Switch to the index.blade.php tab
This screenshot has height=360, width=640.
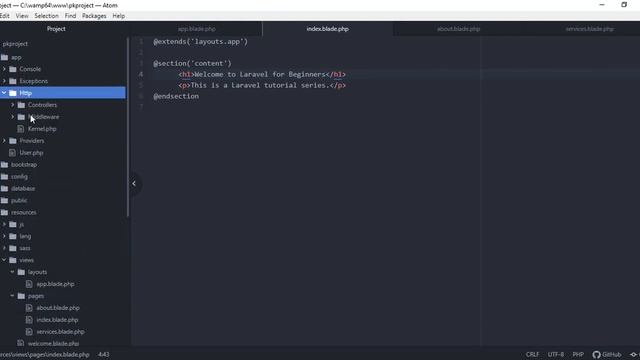(x=328, y=29)
